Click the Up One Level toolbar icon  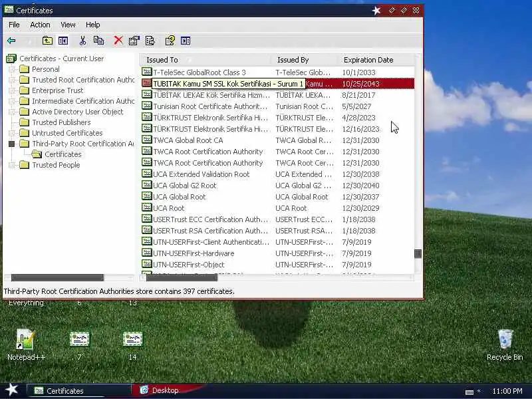[x=47, y=41]
